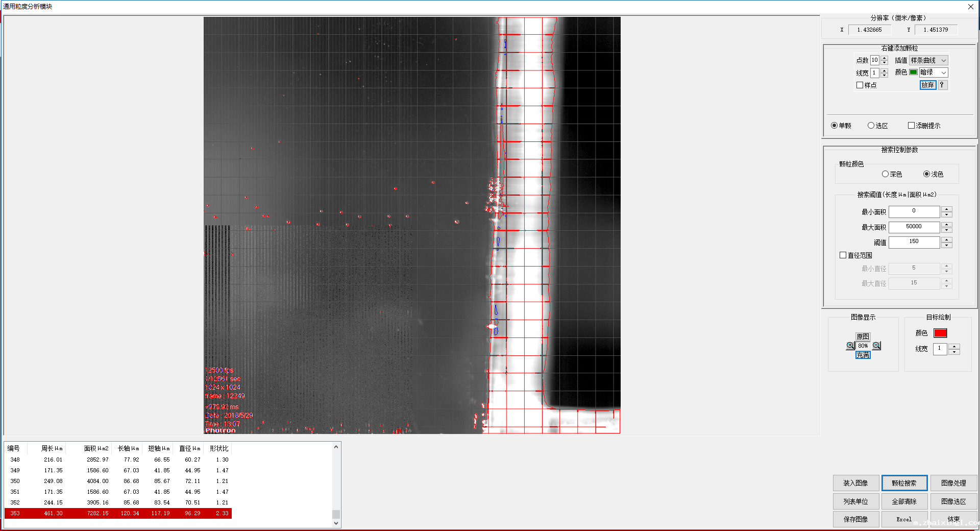This screenshot has height=531, width=980.
Task: Tick the 直径范围 diameter range checkbox
Action: (x=843, y=255)
